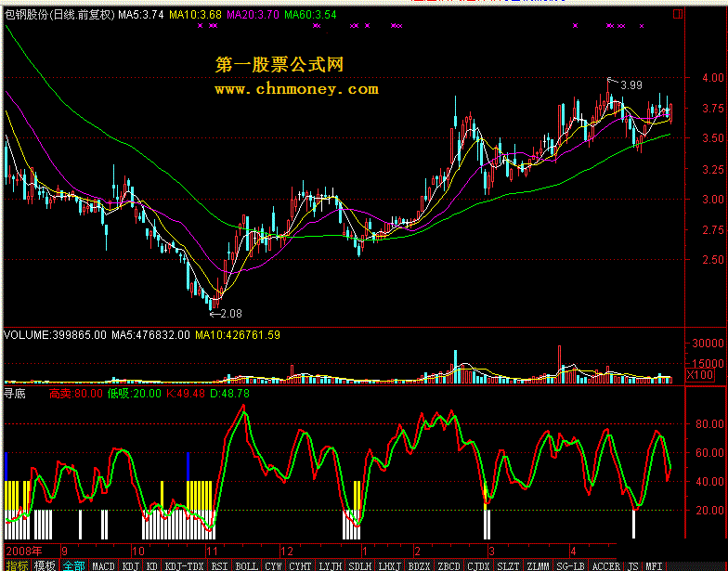The height and width of the screenshot is (571, 728).
Task: Click the MA5:3.74 price legend
Action: [x=141, y=15]
